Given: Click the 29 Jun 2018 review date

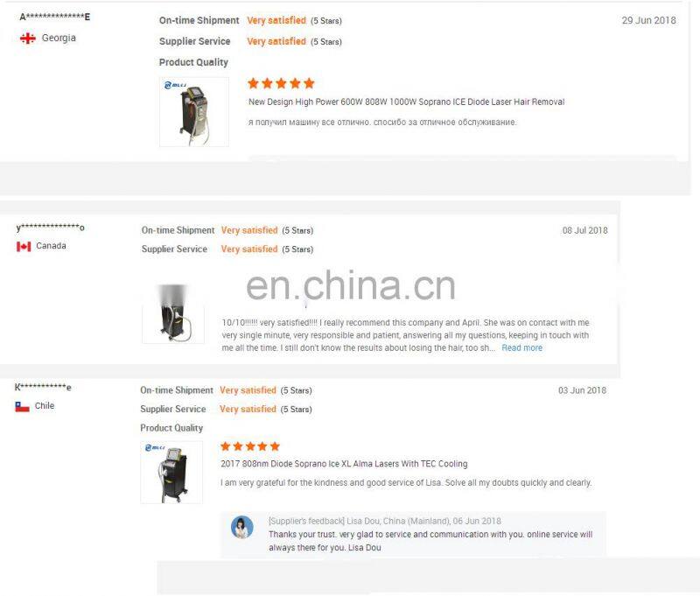Looking at the screenshot, I should (x=648, y=20).
